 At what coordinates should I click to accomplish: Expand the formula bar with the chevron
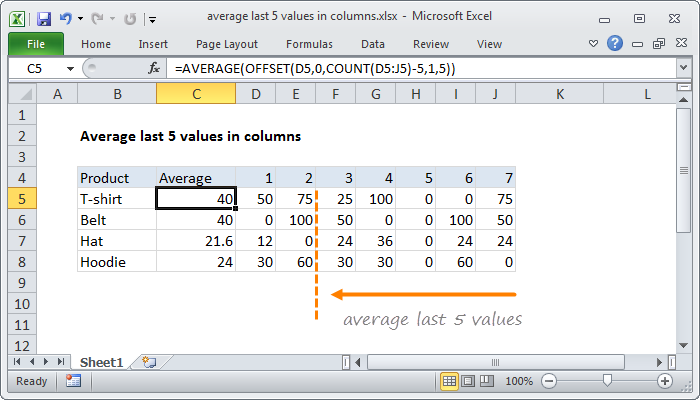coord(683,68)
